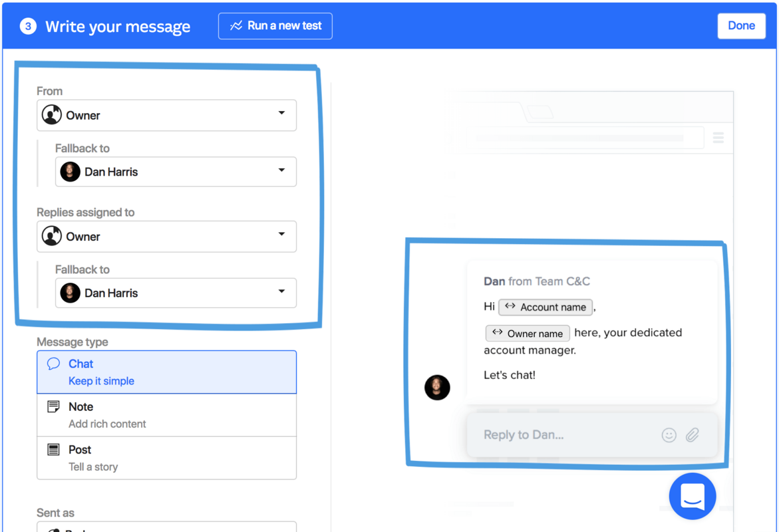Open the From dropdown showing Owner
Image resolution: width=779 pixels, height=532 pixels.
(166, 115)
